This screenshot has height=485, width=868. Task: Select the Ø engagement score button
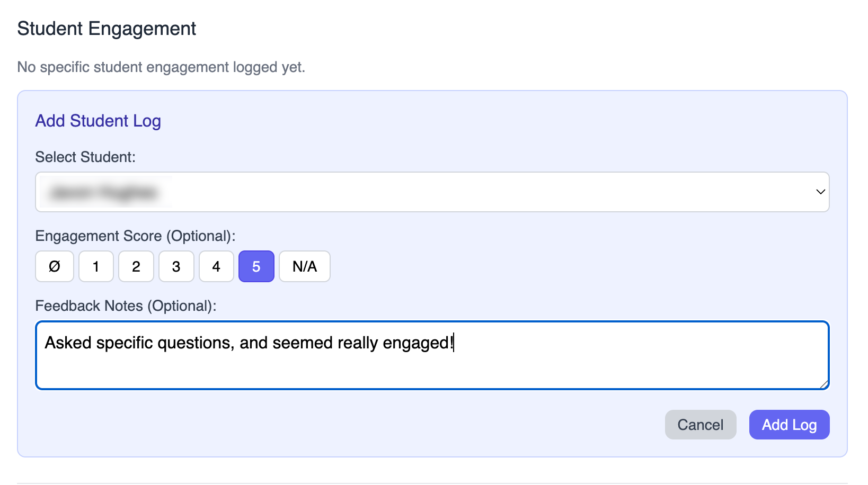click(x=55, y=266)
